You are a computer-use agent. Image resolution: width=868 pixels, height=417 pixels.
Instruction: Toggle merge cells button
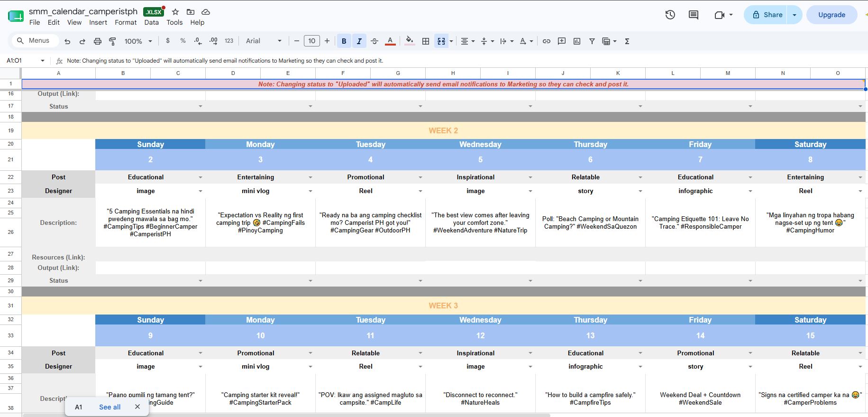(x=441, y=41)
